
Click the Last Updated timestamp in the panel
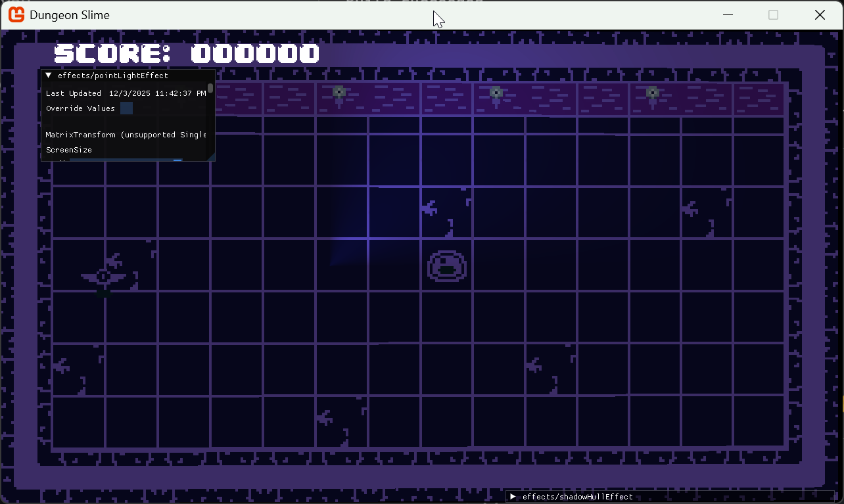click(125, 93)
